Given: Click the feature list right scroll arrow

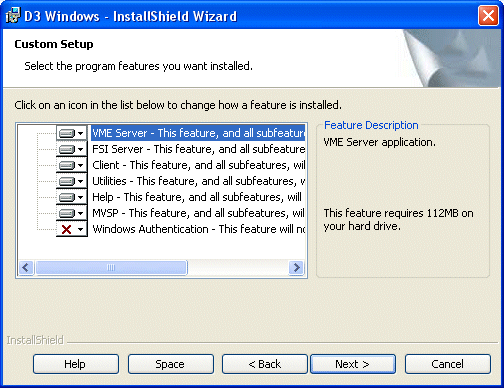Looking at the screenshot, I should 296,268.
